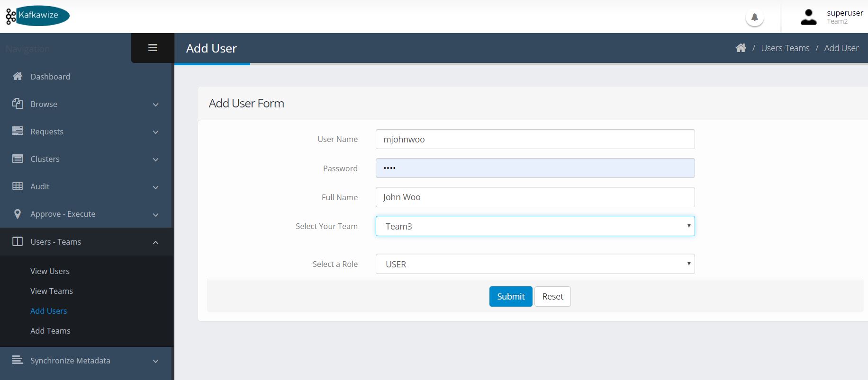Go to View Users page

pos(50,271)
